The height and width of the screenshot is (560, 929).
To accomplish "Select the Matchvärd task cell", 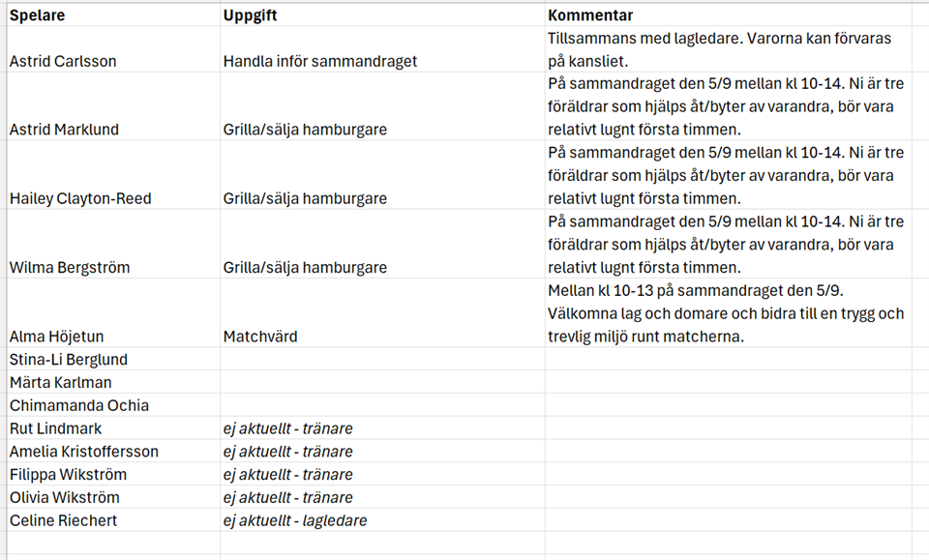I will click(383, 313).
